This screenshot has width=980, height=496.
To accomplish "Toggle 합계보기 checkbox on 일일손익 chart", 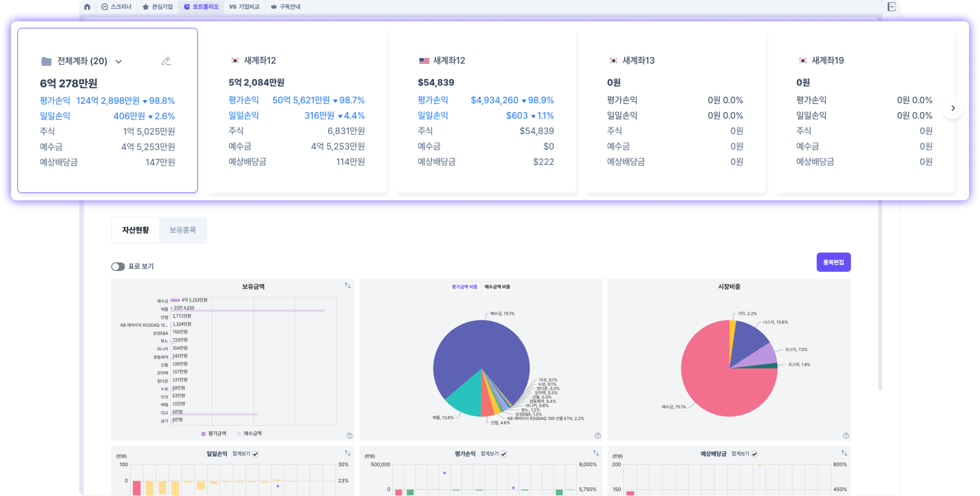I will [x=256, y=454].
